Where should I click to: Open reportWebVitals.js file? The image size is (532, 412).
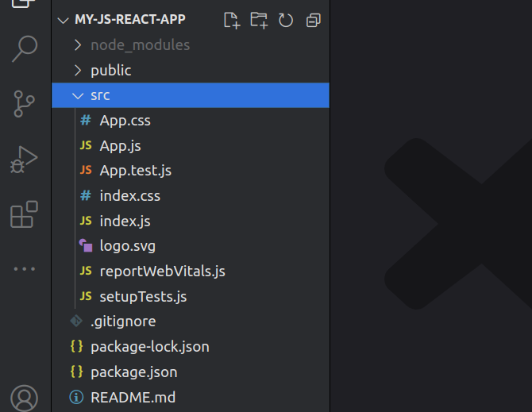click(x=191, y=271)
